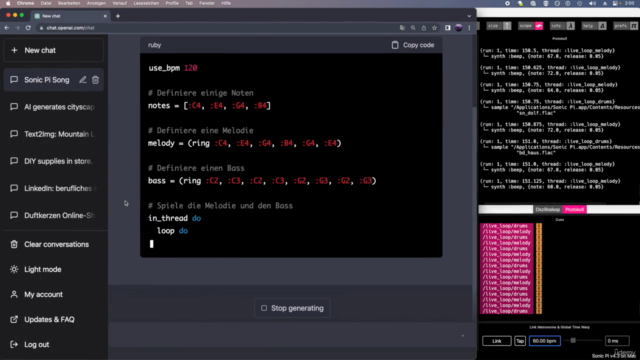Delete Sonic Pi Song using the trash icon

(x=95, y=80)
